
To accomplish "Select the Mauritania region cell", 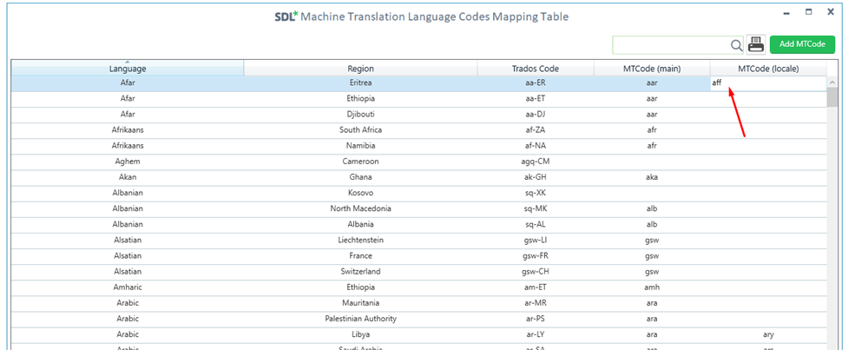I will click(360, 303).
